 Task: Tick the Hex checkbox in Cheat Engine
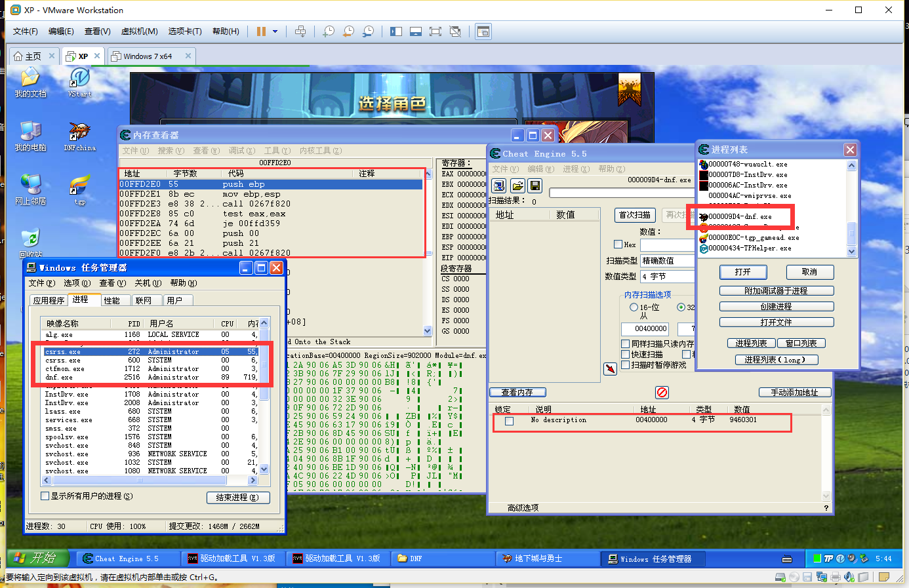[618, 245]
